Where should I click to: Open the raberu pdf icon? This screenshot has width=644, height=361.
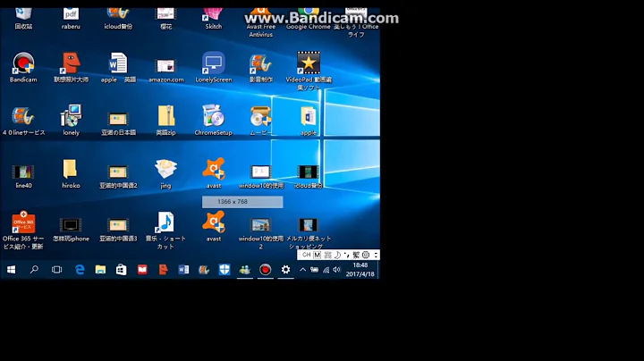tap(71, 13)
